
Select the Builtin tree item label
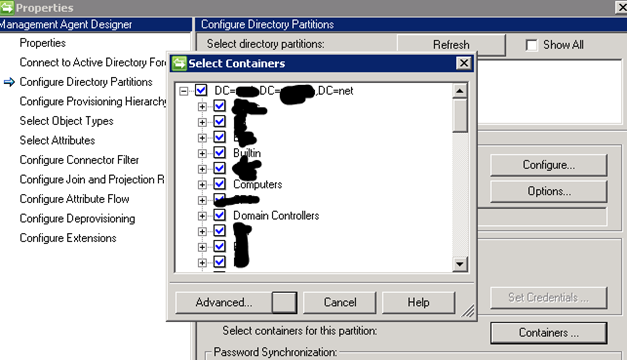[x=247, y=153]
